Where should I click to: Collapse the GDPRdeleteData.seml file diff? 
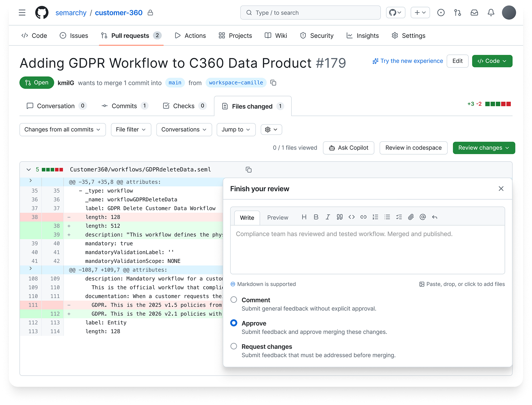(29, 170)
